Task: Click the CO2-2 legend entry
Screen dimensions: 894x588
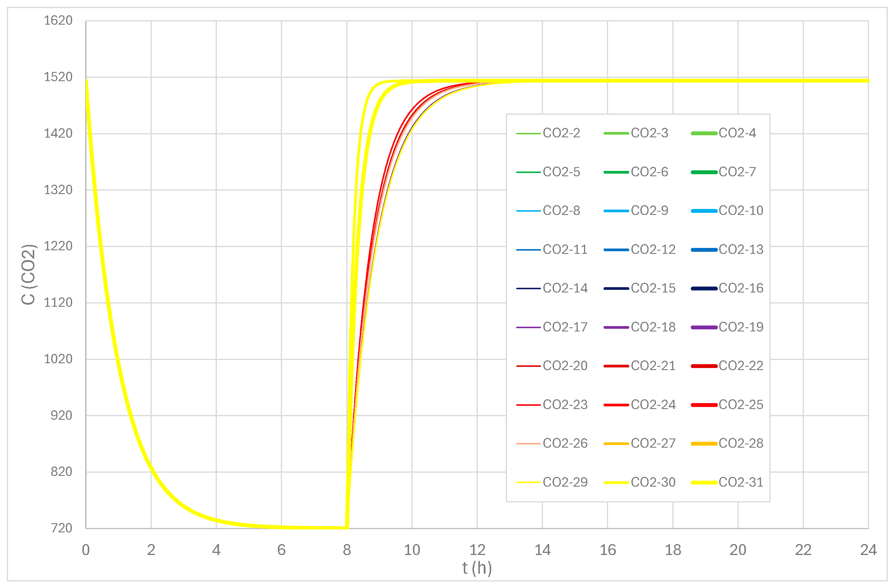Action: click(548, 133)
